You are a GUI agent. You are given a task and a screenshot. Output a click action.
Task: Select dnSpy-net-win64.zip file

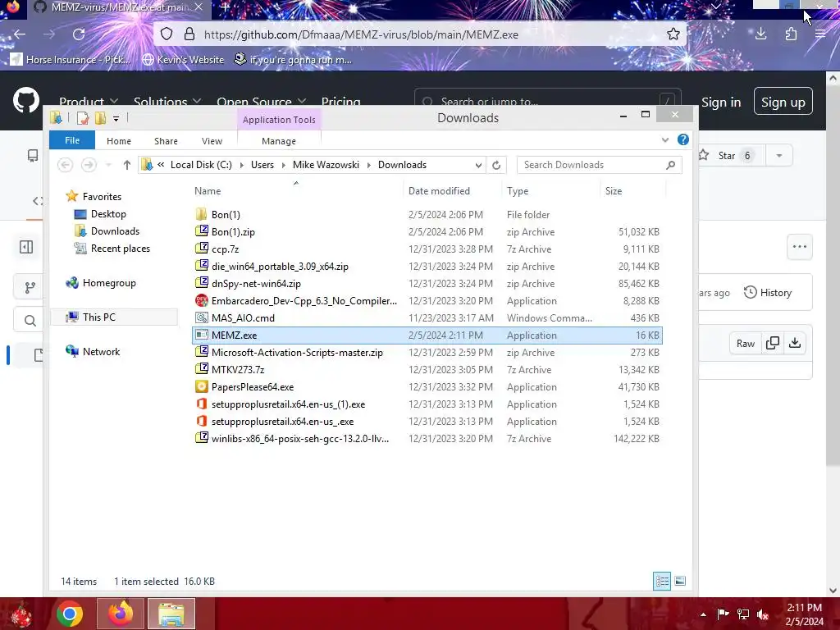[256, 283]
